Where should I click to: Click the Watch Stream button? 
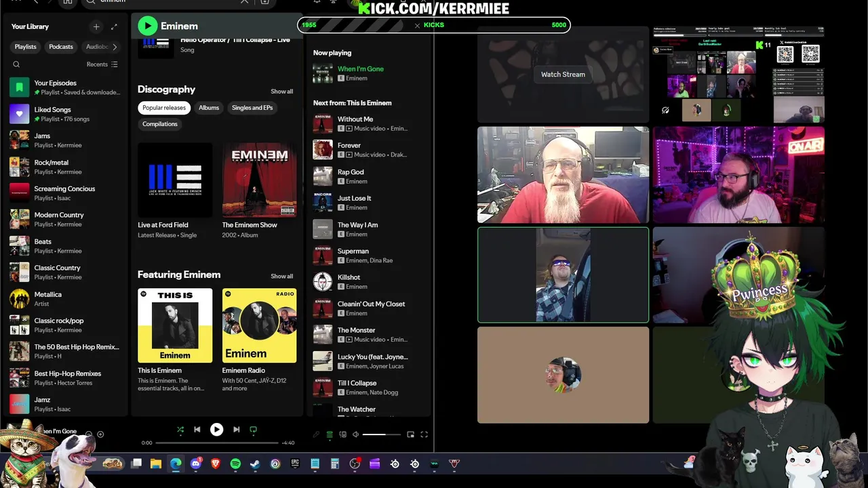[563, 75]
